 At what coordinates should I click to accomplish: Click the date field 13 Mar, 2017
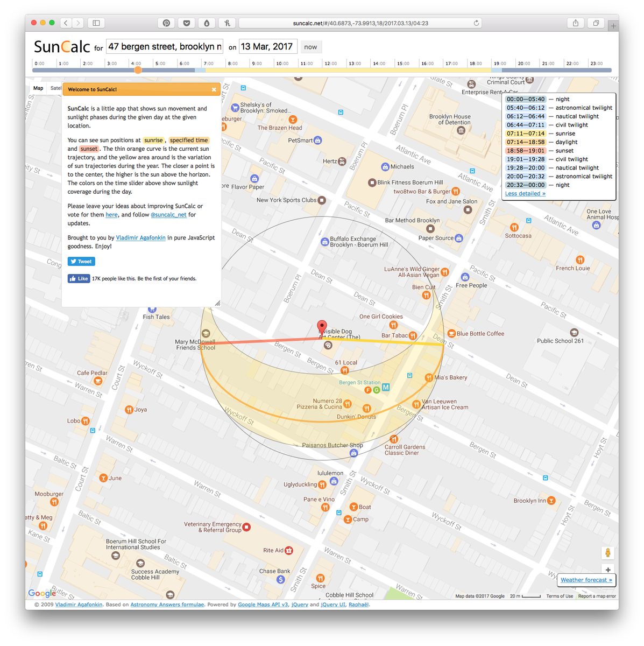(x=267, y=47)
